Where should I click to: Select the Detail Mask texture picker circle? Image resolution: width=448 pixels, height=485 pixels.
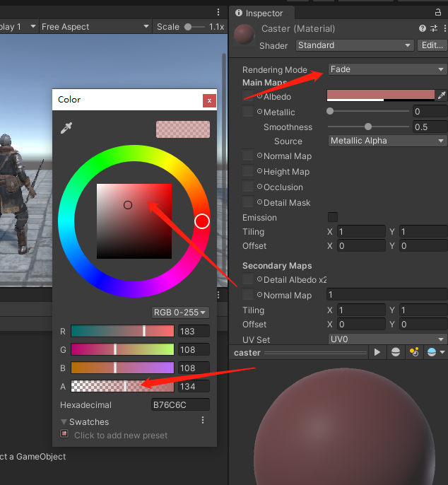260,202
